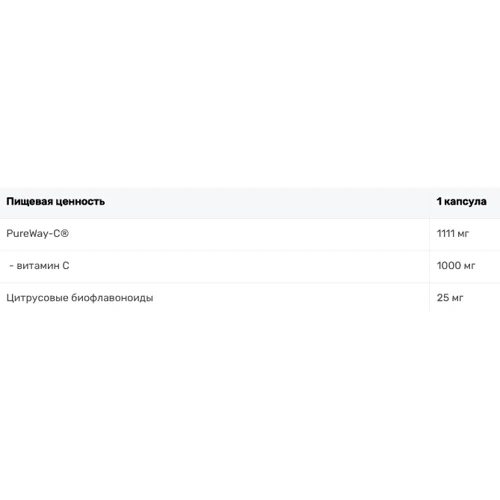Click the word 'Цитрусовые'

coord(37,298)
